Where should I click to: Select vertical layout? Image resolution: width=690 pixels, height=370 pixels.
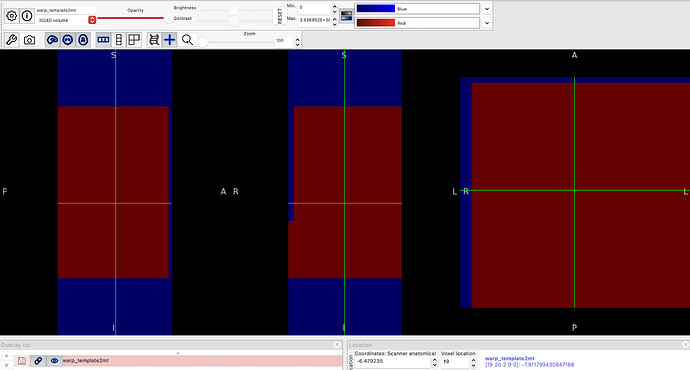coord(118,40)
